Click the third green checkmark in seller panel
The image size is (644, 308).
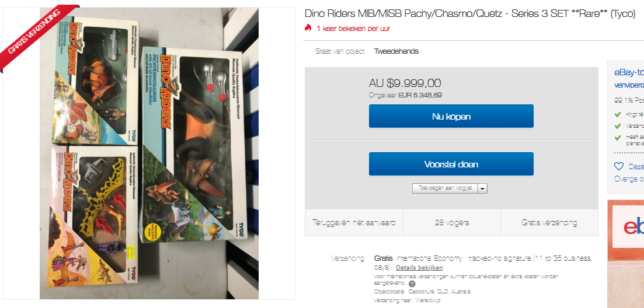617,138
